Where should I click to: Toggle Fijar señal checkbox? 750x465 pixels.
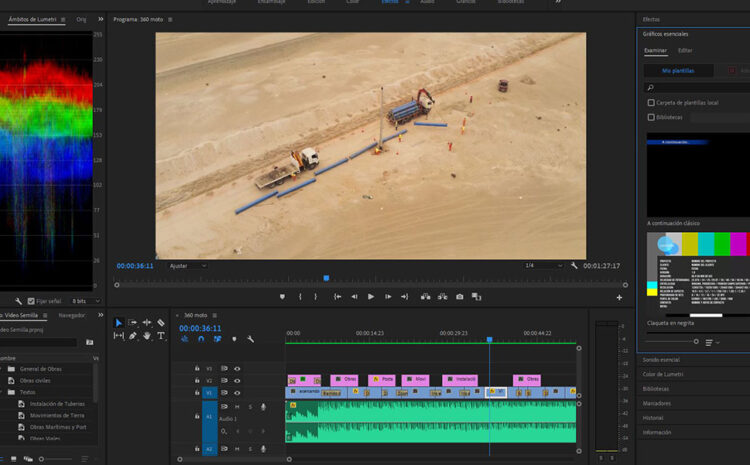31,301
